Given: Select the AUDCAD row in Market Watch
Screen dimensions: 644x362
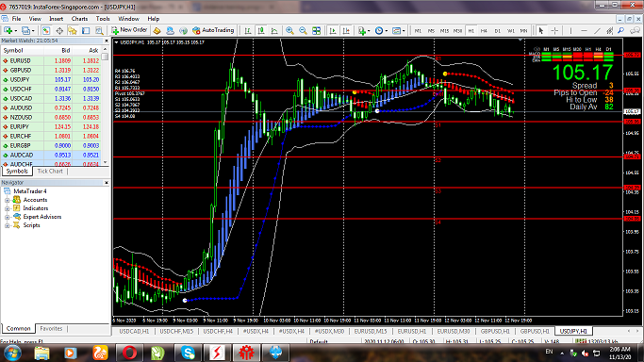Looking at the screenshot, I should pos(51,156).
